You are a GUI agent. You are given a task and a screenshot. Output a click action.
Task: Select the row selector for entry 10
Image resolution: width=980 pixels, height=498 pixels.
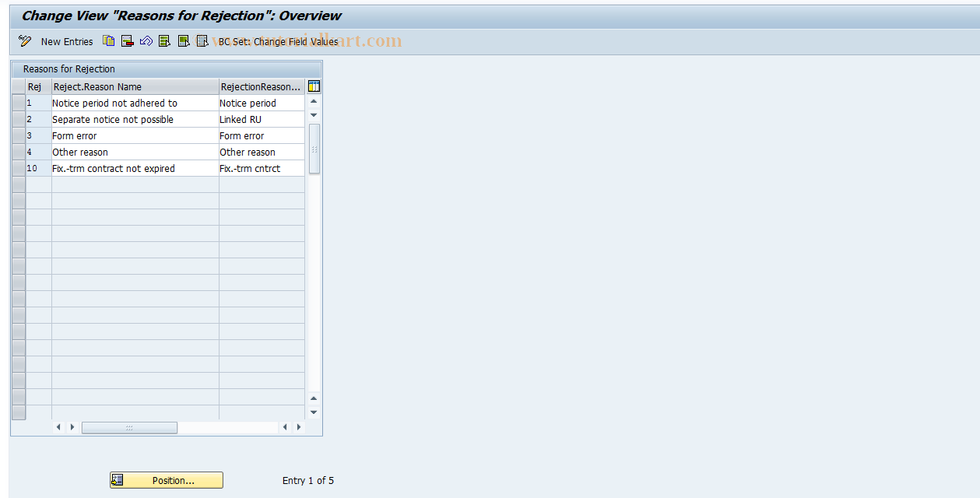[x=19, y=168]
